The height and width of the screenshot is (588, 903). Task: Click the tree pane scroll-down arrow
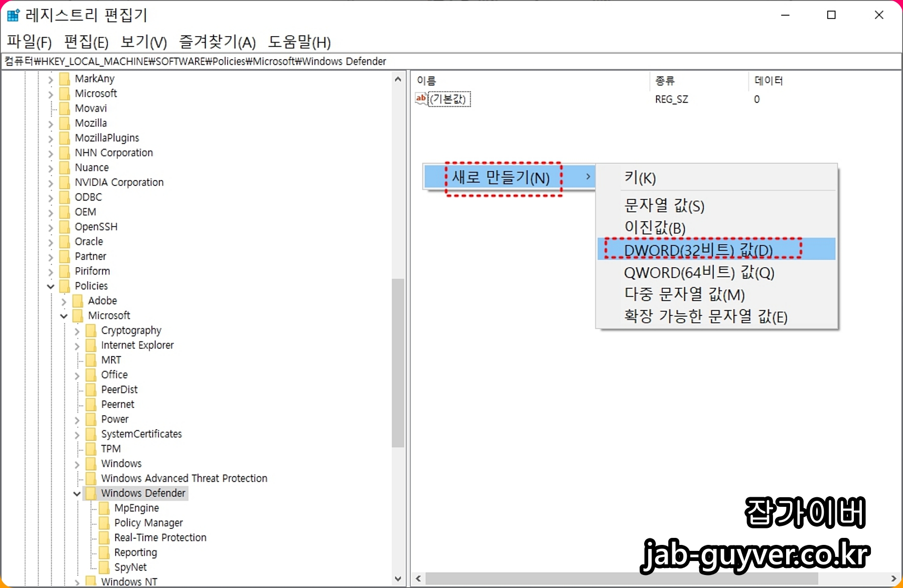(398, 578)
